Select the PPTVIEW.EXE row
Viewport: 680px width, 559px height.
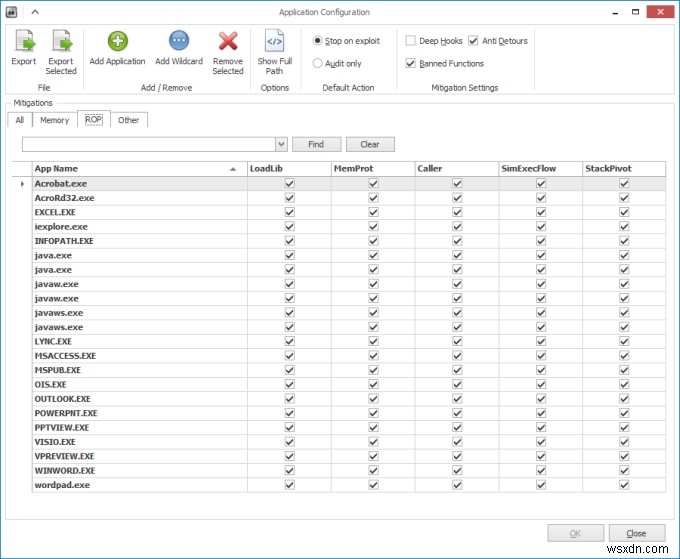349,427
